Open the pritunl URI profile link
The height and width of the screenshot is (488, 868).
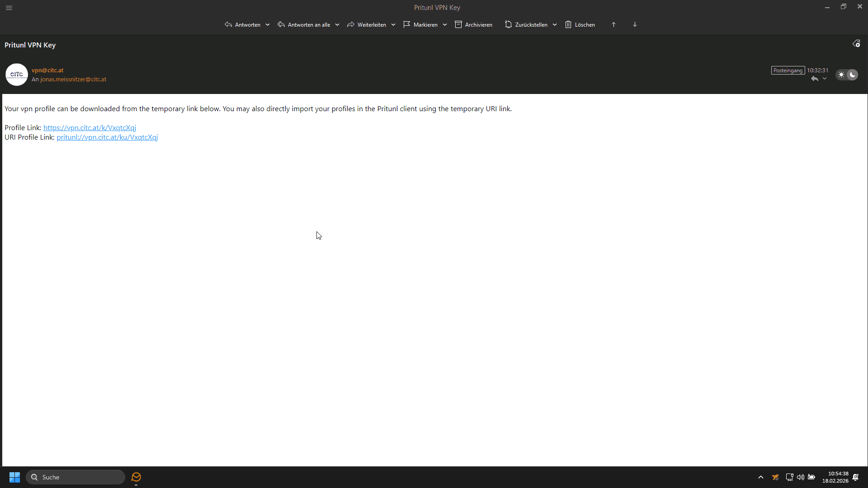pyautogui.click(x=107, y=137)
